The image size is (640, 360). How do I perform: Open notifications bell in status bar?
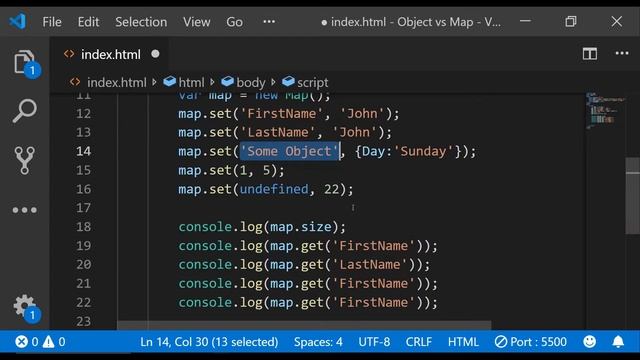pos(618,341)
